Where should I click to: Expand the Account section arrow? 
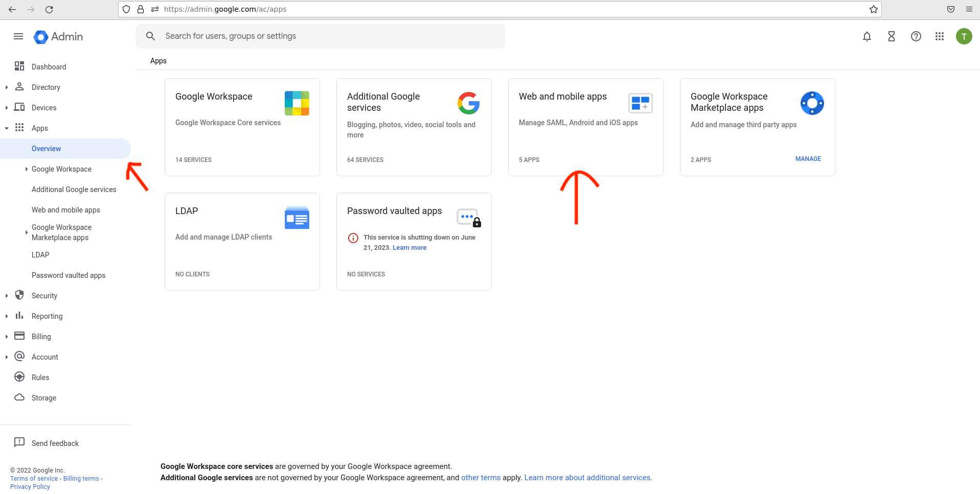click(7, 357)
